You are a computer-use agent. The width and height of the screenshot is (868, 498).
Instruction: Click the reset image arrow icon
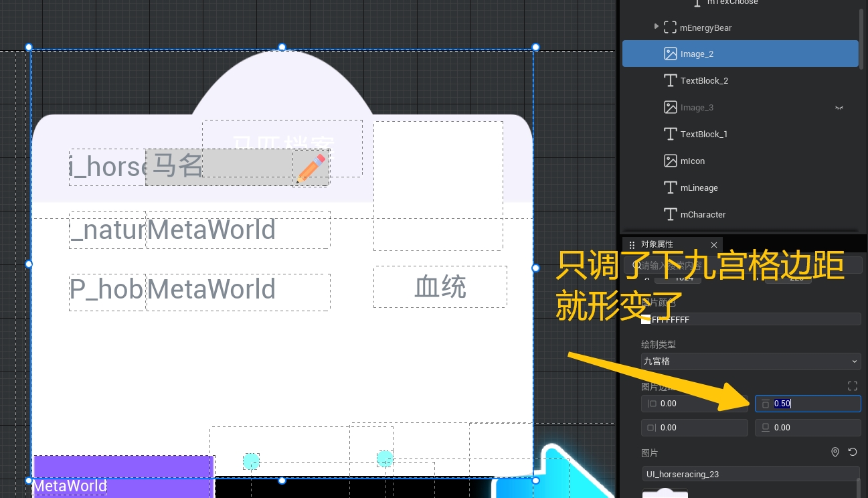pos(853,452)
